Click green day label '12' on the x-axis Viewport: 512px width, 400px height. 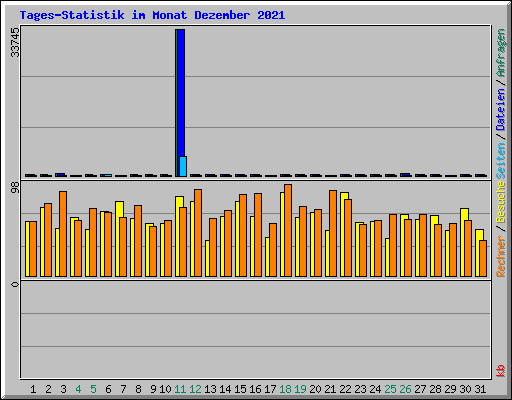tap(195, 389)
